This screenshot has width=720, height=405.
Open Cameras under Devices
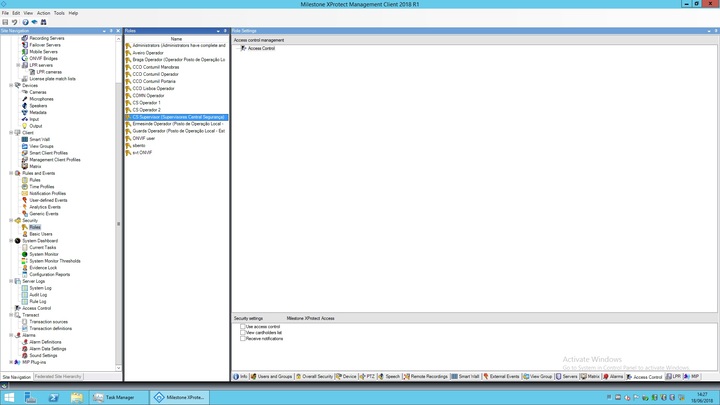[x=38, y=92]
